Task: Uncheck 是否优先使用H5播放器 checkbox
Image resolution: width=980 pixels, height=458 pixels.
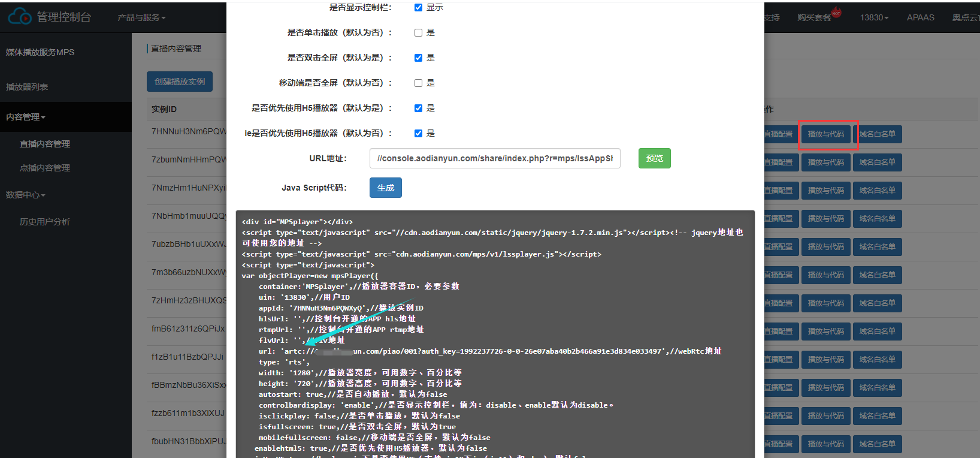Action: 419,108
